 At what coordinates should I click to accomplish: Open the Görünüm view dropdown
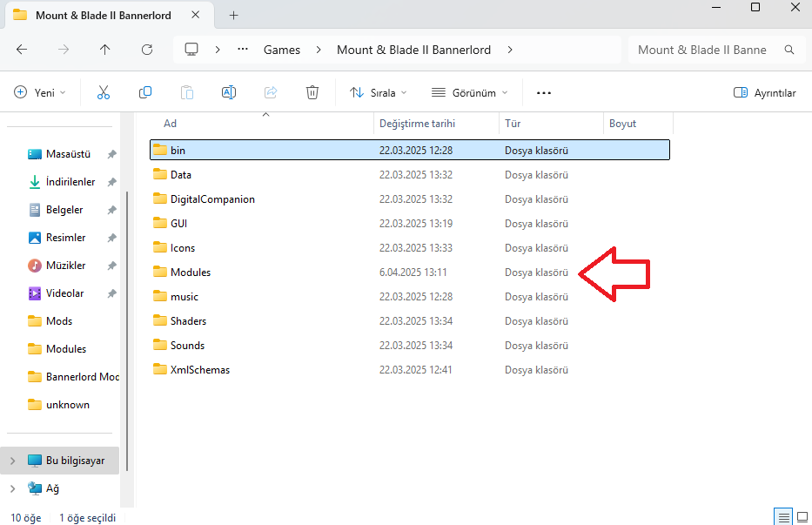469,93
